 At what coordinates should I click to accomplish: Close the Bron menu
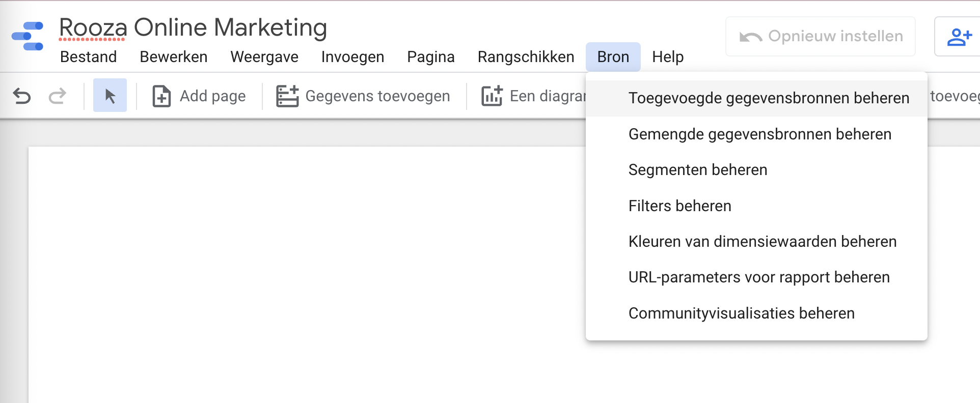pos(613,57)
